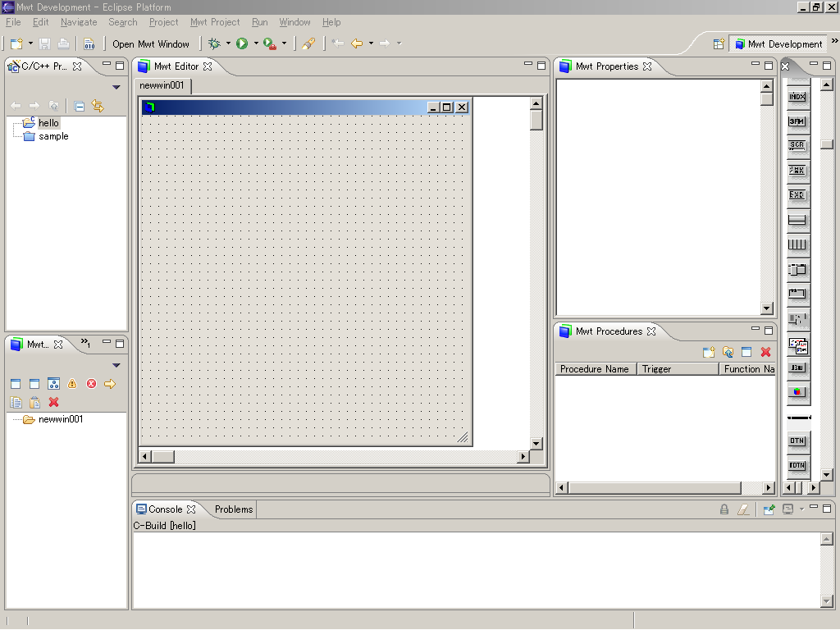
Task: Click the yellow right arrow in Mwt view
Action: click(110, 384)
